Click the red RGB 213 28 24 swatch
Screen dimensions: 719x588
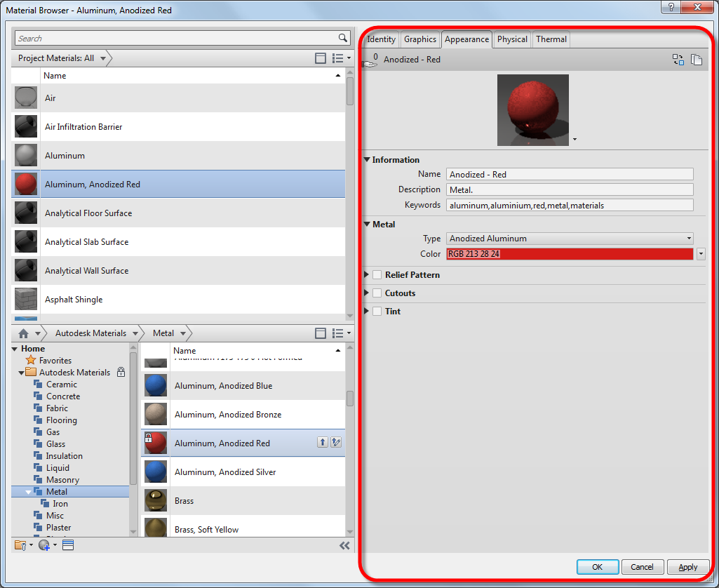click(x=570, y=253)
